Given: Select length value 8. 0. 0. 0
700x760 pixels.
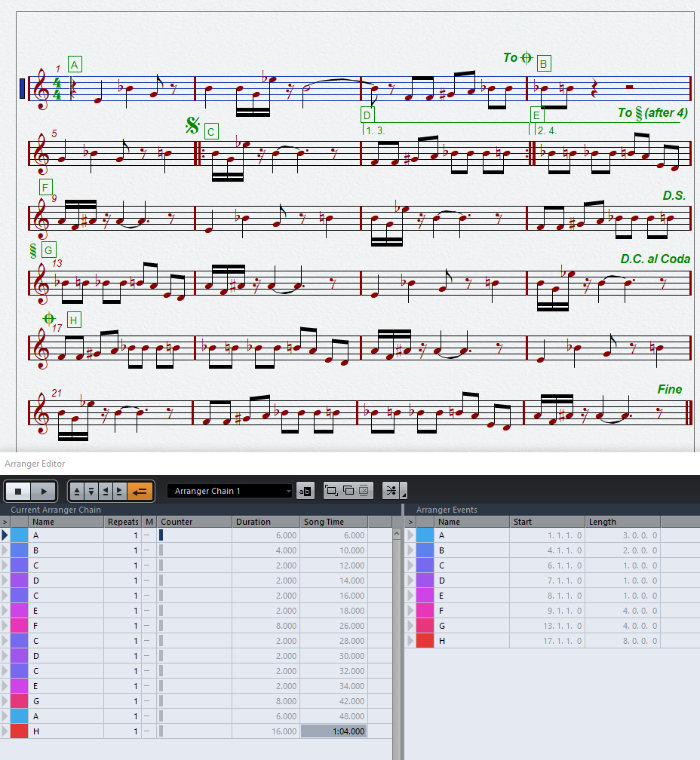Looking at the screenshot, I should (x=622, y=641).
